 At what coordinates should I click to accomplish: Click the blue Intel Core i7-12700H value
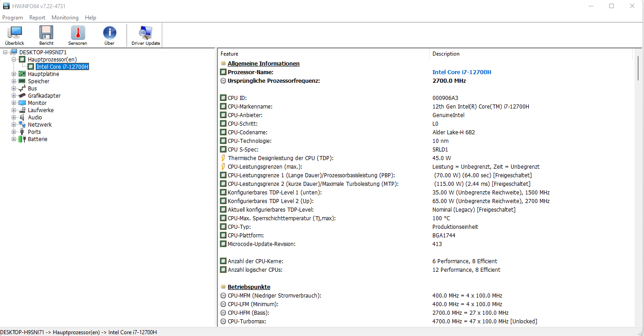(461, 72)
